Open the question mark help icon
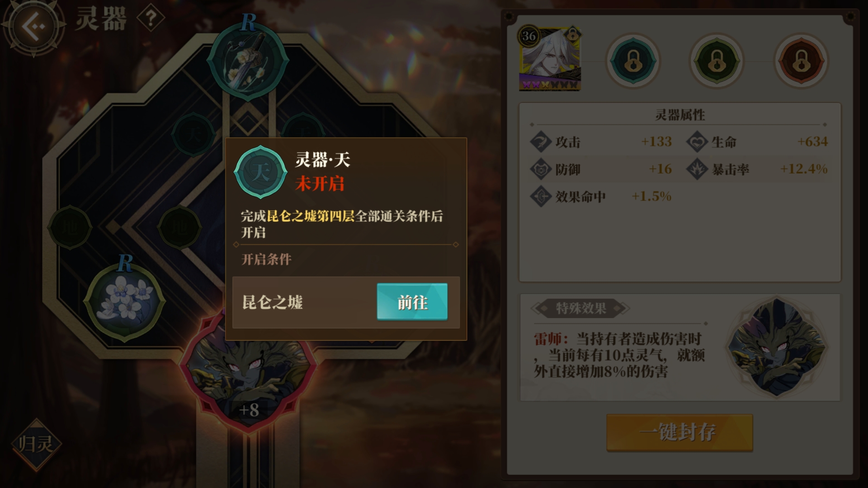Image resolution: width=868 pixels, height=488 pixels. 151,19
